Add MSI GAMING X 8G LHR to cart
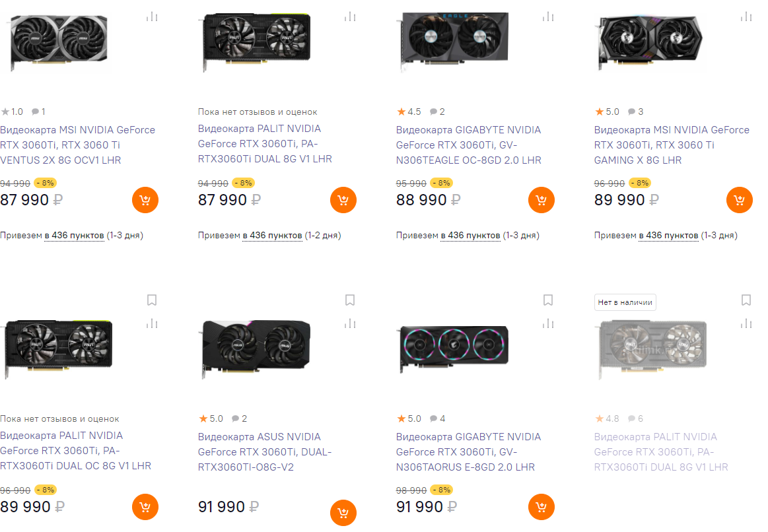This screenshot has height=532, width=768. click(x=740, y=200)
